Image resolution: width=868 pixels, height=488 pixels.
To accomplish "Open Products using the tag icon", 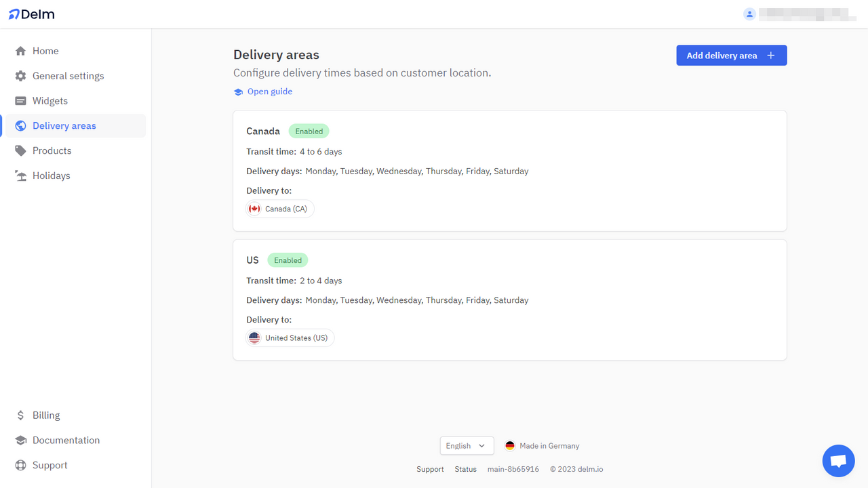I will [21, 150].
